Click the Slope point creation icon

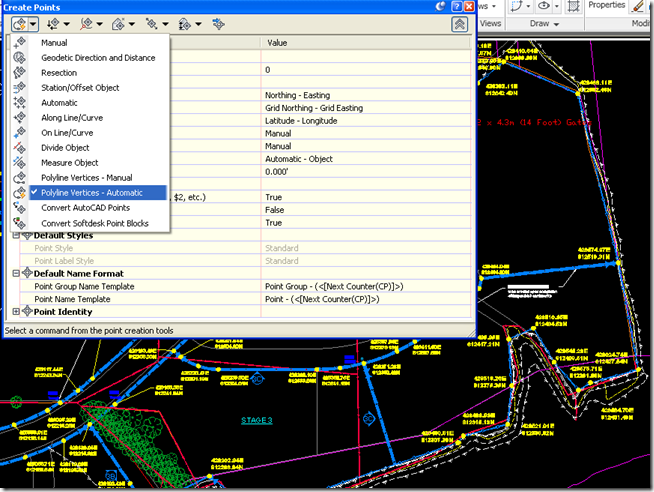184,24
